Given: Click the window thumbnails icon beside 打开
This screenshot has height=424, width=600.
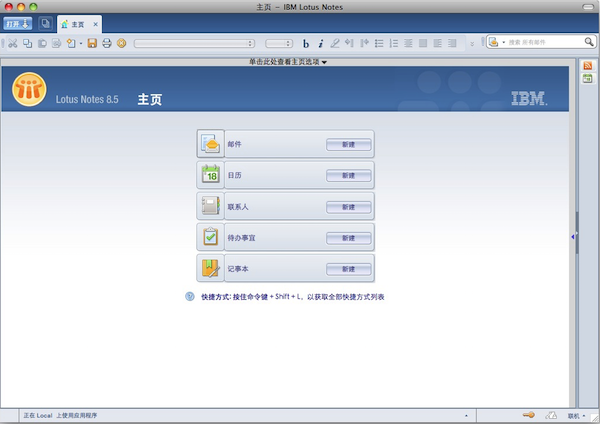Looking at the screenshot, I should (x=46, y=24).
